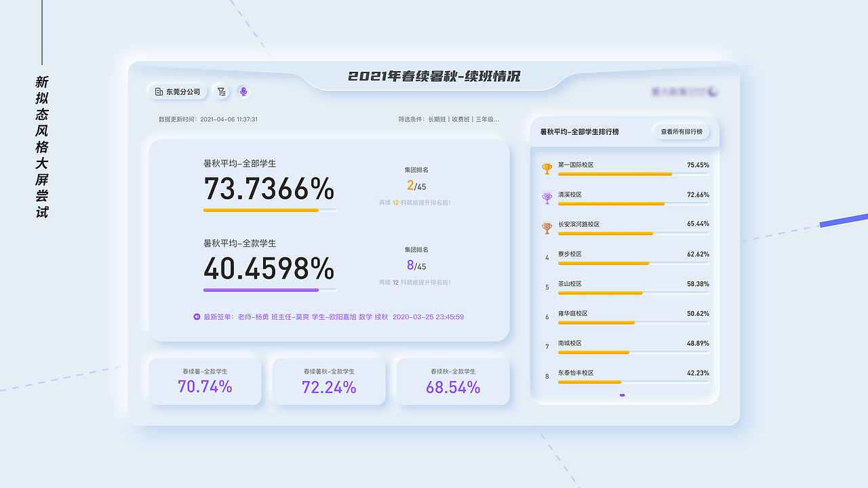Click 暑秋平均-全部学生排行榜 panel title
The image size is (868, 488).
coord(580,131)
